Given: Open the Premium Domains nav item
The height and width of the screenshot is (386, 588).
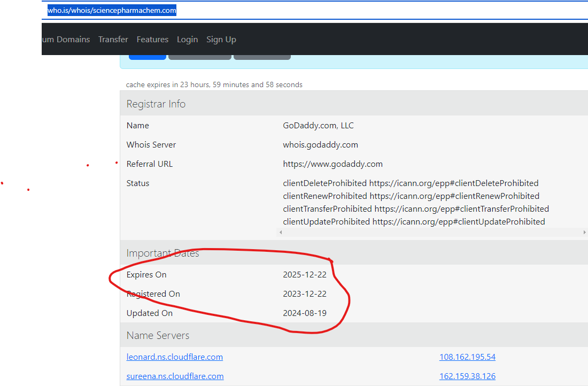Looking at the screenshot, I should [x=66, y=40].
